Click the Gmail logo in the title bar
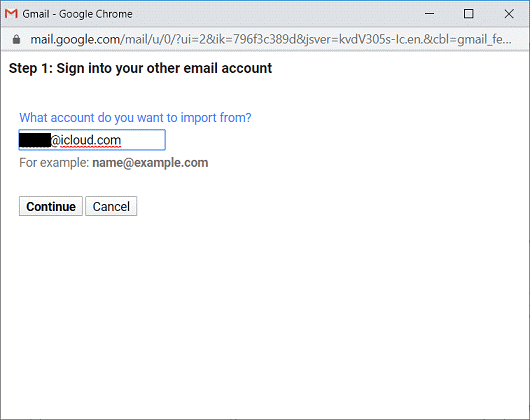This screenshot has height=420, width=530. (11, 14)
